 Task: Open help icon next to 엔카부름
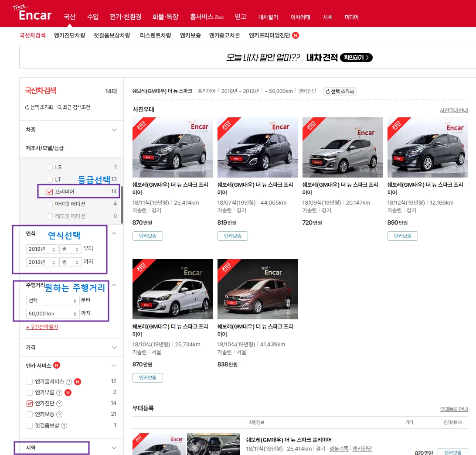59,393
